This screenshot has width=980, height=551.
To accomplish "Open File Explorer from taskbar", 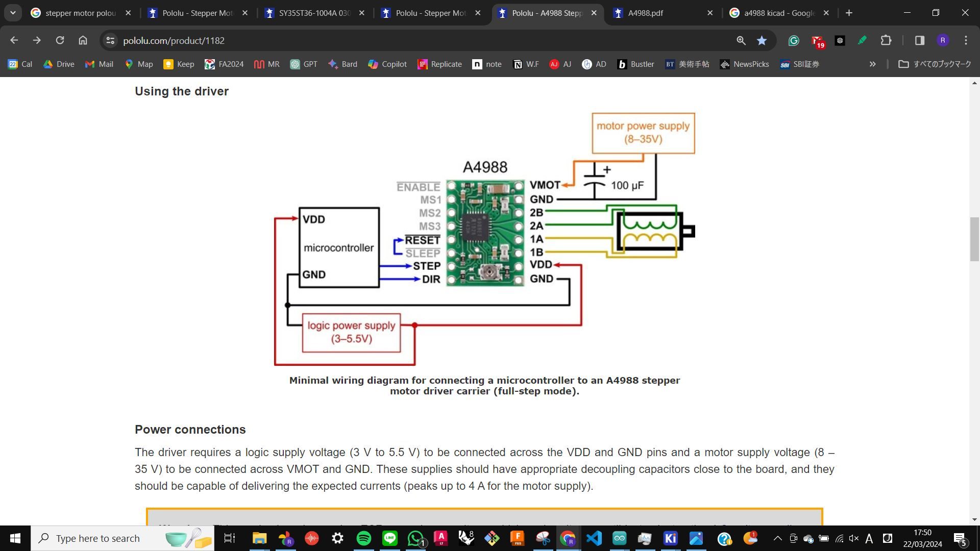I will pyautogui.click(x=259, y=538).
